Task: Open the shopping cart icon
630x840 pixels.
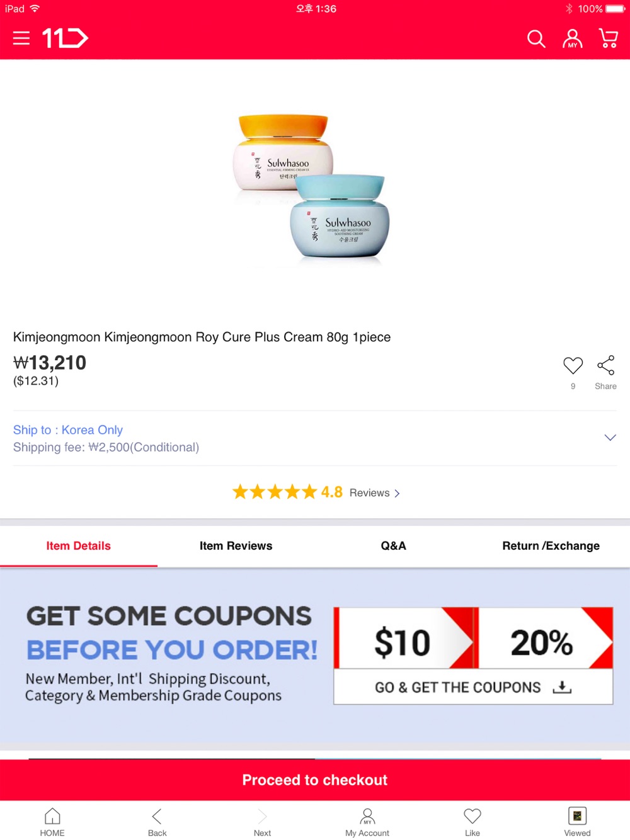Action: [608, 38]
